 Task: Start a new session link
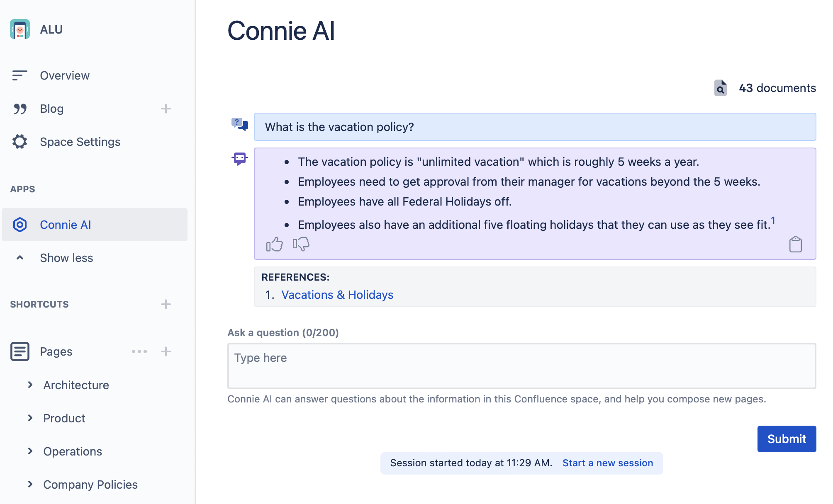click(x=608, y=463)
